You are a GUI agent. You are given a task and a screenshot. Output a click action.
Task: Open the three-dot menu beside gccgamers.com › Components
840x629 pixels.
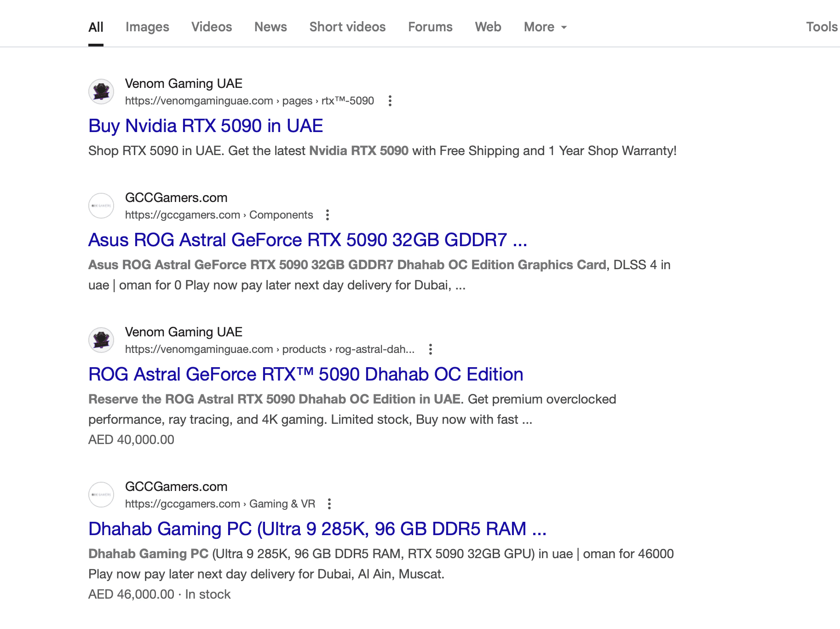328,215
